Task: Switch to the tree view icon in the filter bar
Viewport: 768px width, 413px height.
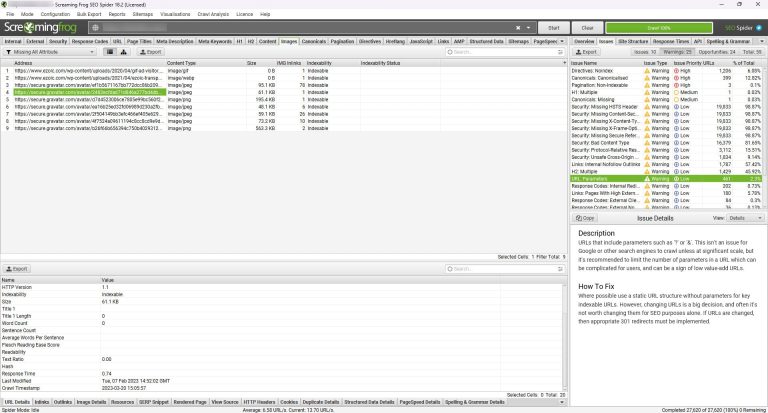Action: [x=123, y=51]
